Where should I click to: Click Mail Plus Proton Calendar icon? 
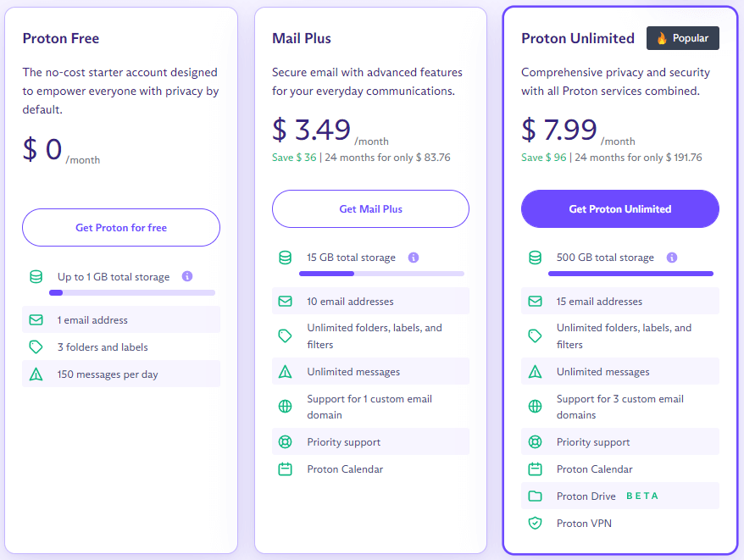[286, 469]
